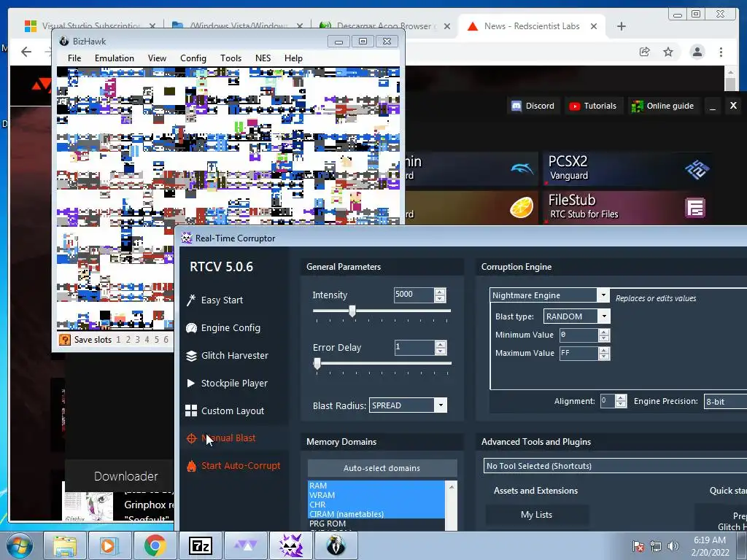Open BizHawk File menu
The width and height of the screenshot is (747, 560).
[x=74, y=58]
